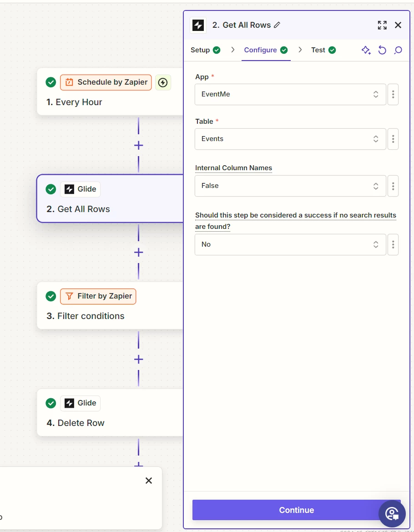Open three-dot menu for App field
414x532 pixels.
[x=393, y=94]
